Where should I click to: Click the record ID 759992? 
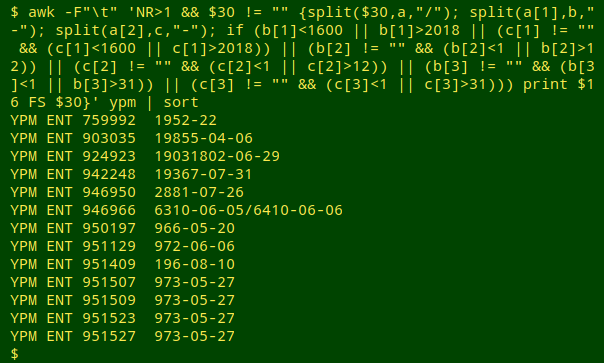[109, 120]
